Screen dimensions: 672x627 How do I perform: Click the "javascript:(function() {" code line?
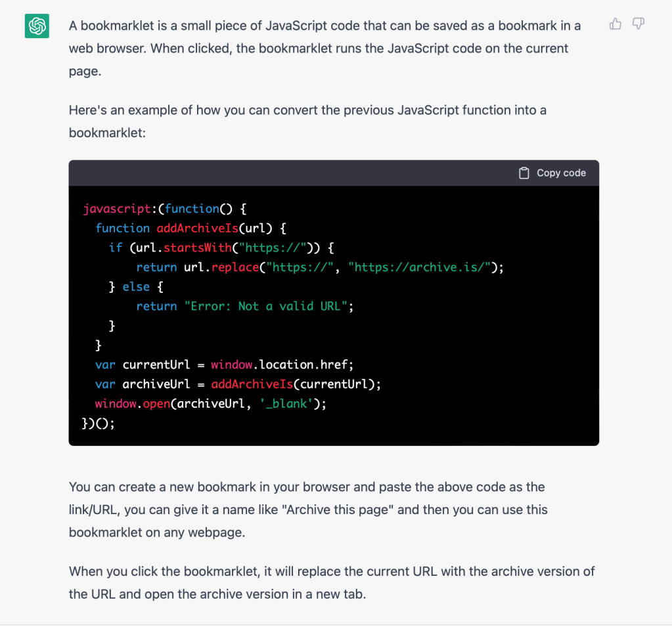pyautogui.click(x=164, y=209)
